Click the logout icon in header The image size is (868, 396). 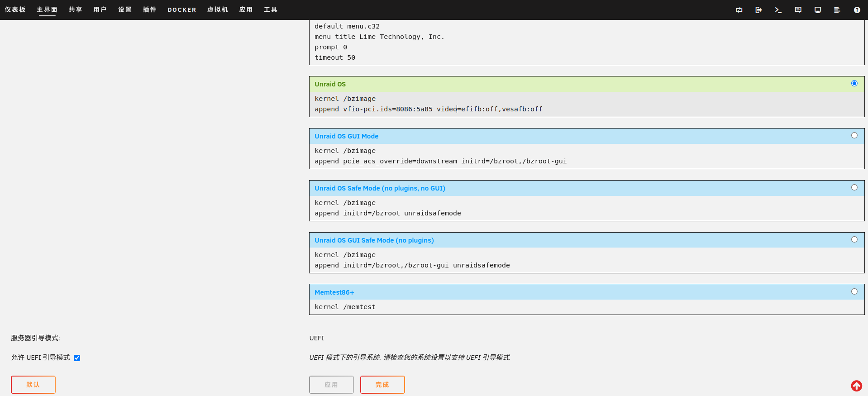[758, 10]
